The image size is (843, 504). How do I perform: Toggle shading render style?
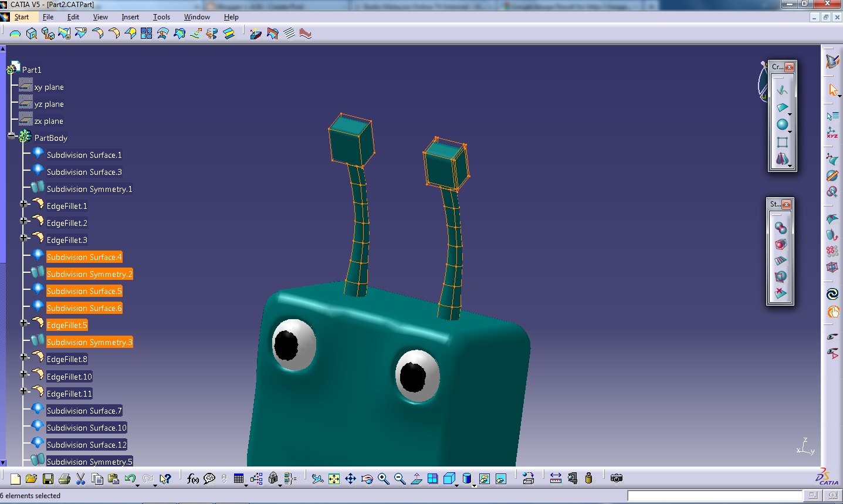[x=466, y=478]
